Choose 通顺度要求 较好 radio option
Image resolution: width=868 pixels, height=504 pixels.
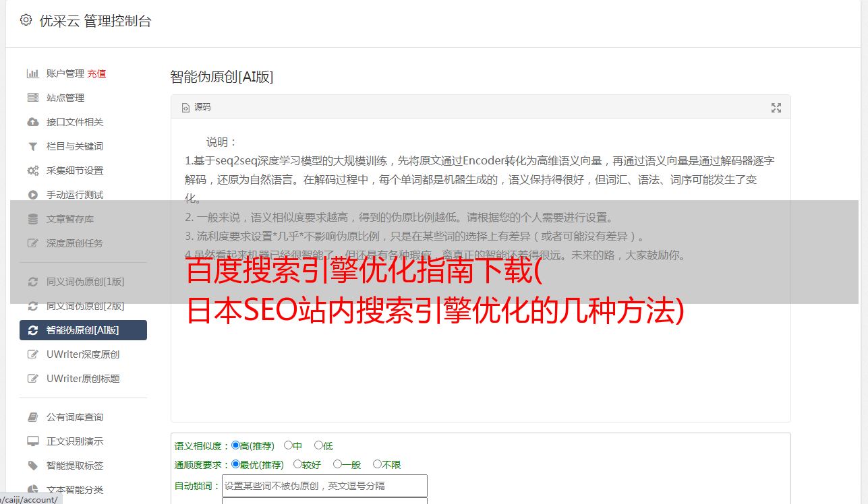tap(297, 464)
